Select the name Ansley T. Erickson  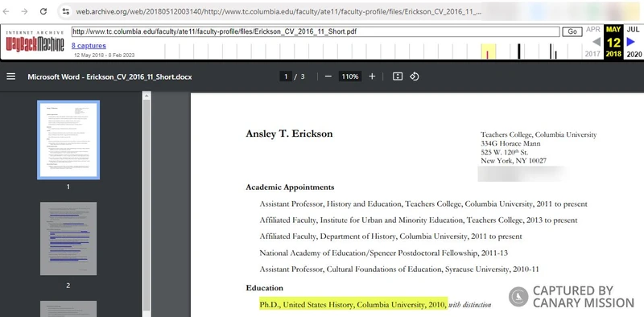pos(289,134)
